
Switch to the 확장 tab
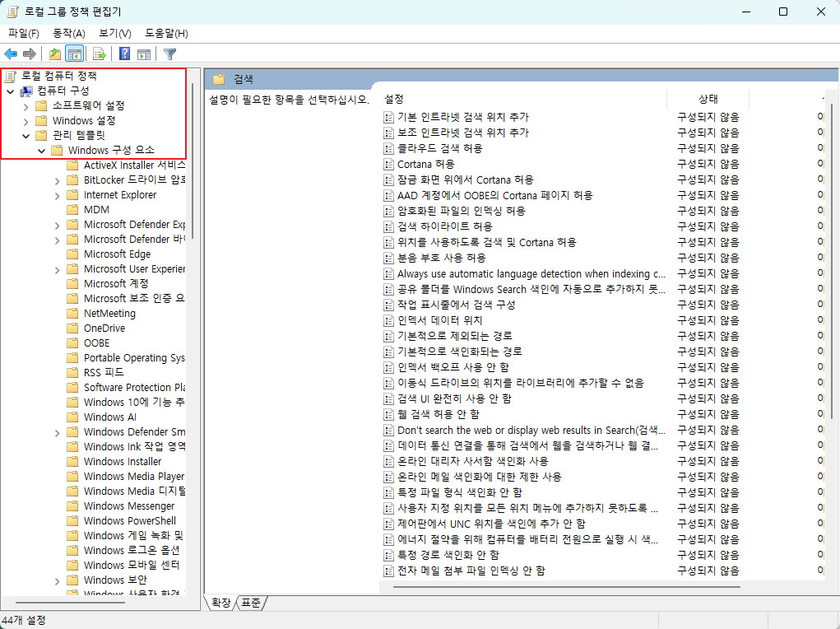(220, 603)
